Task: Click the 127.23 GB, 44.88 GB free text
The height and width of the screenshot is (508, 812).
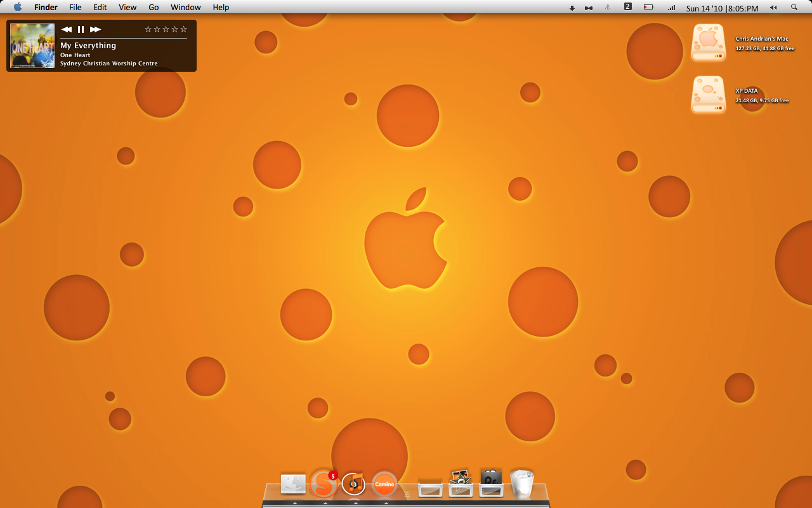Action: point(765,48)
